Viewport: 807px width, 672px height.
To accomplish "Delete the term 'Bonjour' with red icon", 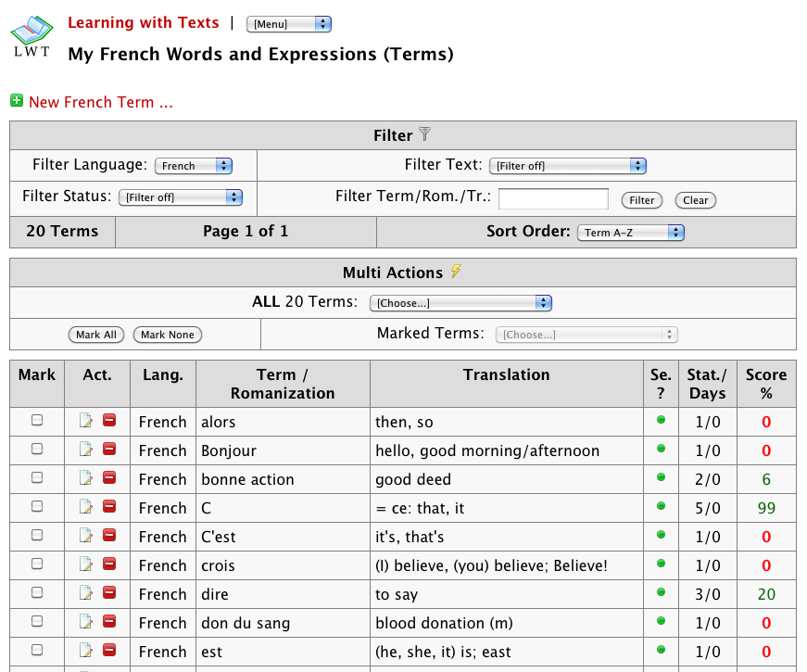I will (x=109, y=450).
